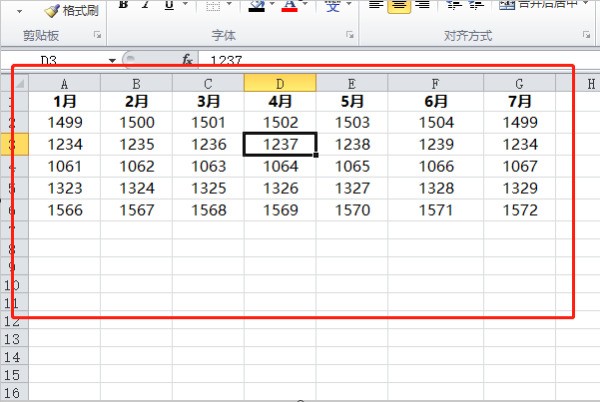Toggle Bold formatting
The width and height of the screenshot is (600, 402).
tap(123, 5)
